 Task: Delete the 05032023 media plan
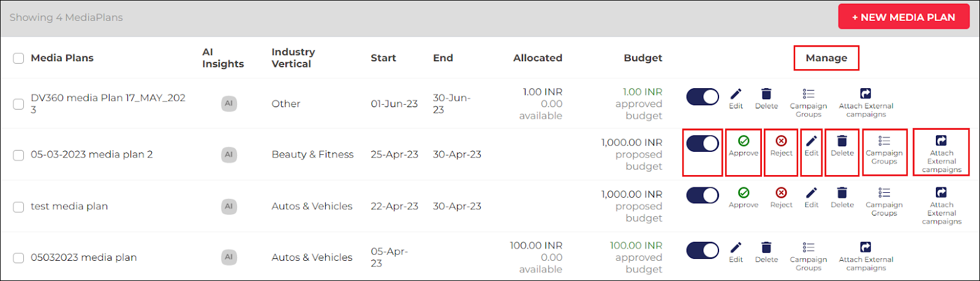pos(766,252)
